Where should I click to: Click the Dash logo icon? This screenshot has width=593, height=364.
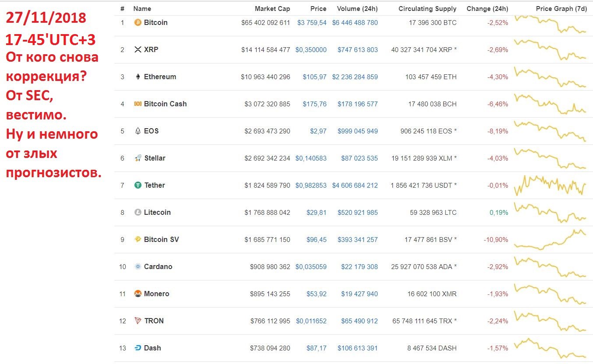point(138,348)
